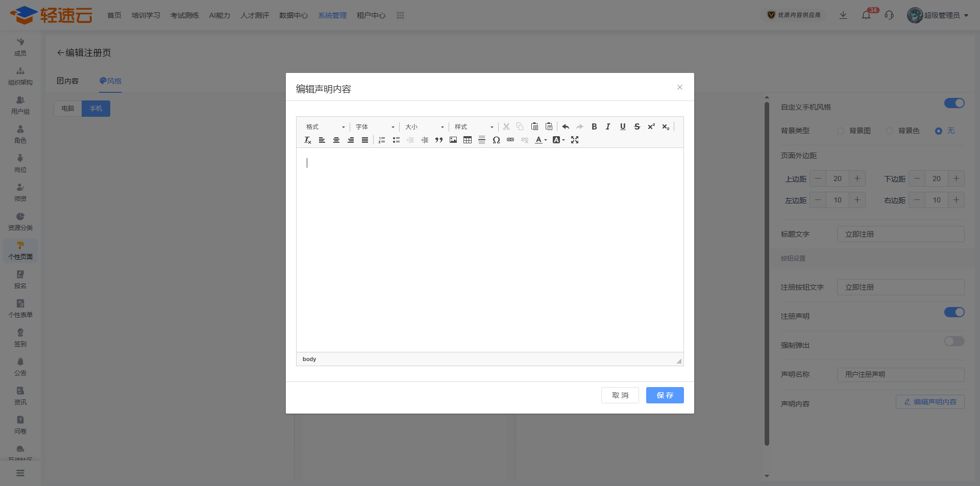Image resolution: width=980 pixels, height=486 pixels.
Task: Insert a special character (Omega)
Action: tap(496, 140)
